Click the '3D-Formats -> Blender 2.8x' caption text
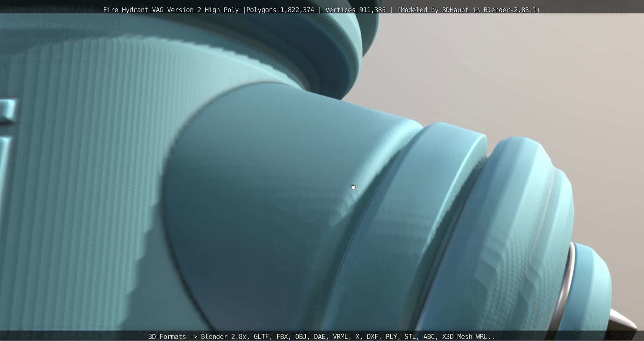Viewport: 644px width, 341px height. coord(199,336)
